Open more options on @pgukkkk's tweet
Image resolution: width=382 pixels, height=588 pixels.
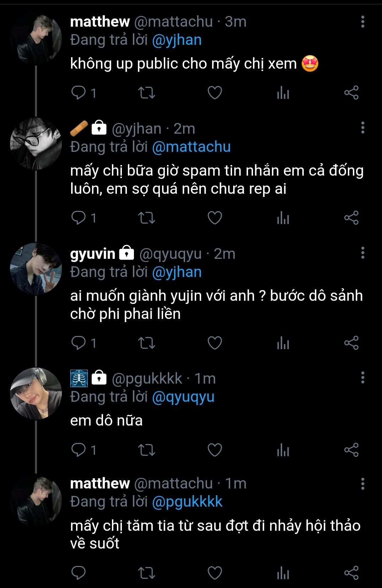pos(362,378)
